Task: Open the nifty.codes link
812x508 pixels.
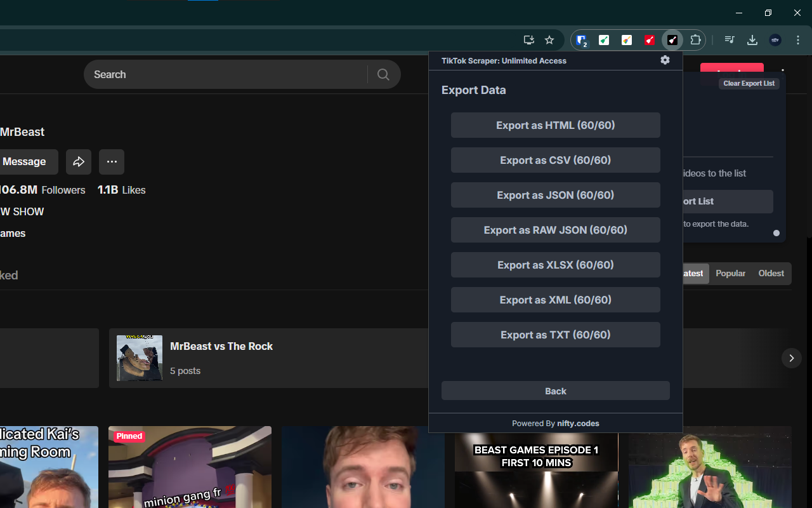Action: click(578, 423)
